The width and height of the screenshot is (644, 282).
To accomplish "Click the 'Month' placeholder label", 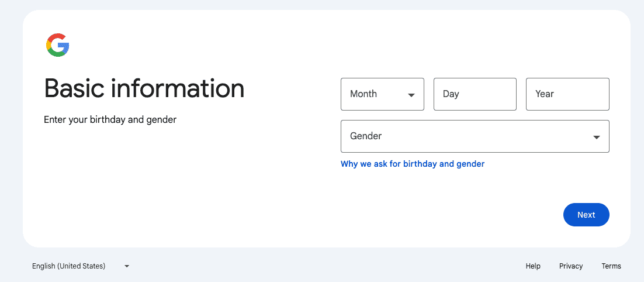I will click(x=363, y=94).
